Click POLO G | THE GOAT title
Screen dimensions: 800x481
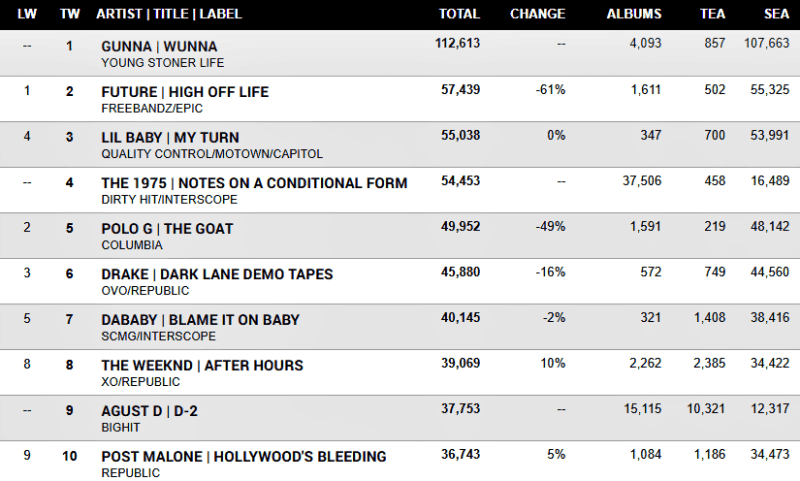pyautogui.click(x=167, y=229)
